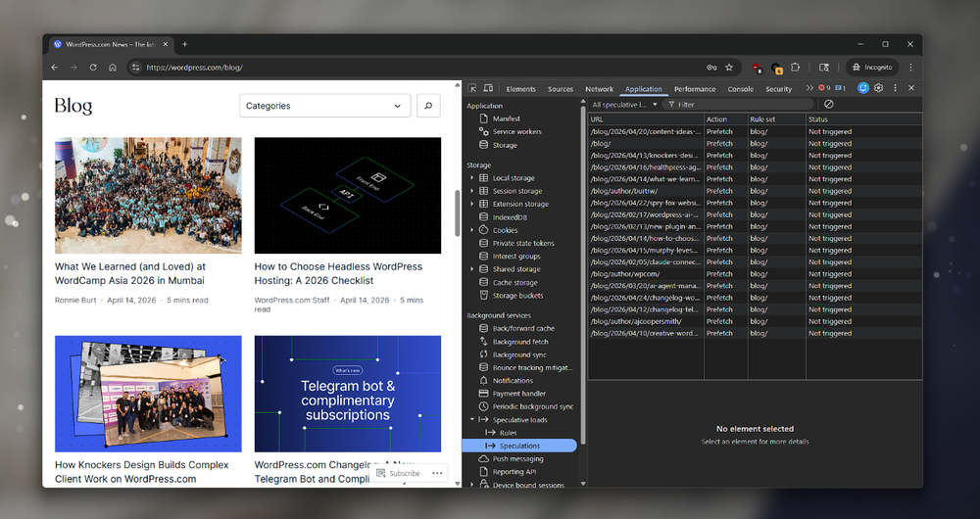Open the 1 issue indicator in DevTools
Image resolution: width=980 pixels, height=519 pixels.
click(x=841, y=88)
